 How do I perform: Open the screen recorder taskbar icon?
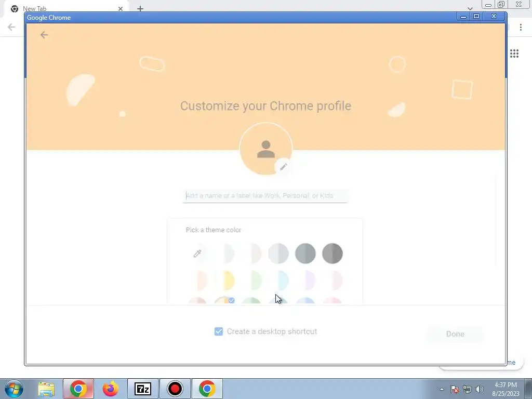pyautogui.click(x=175, y=389)
